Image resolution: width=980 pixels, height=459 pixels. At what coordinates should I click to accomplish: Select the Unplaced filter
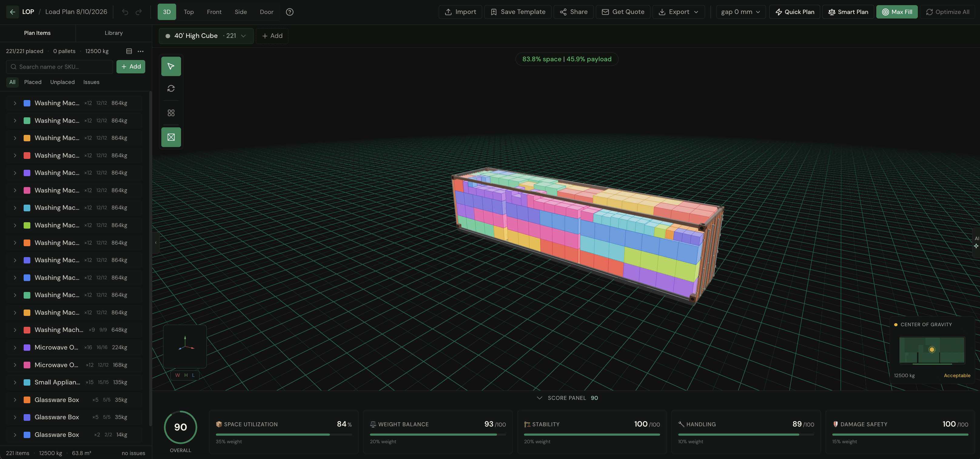[62, 82]
